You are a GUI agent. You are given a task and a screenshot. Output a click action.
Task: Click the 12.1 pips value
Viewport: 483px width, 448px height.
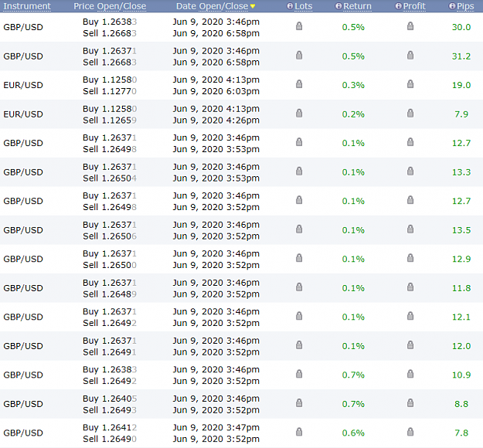tap(461, 317)
